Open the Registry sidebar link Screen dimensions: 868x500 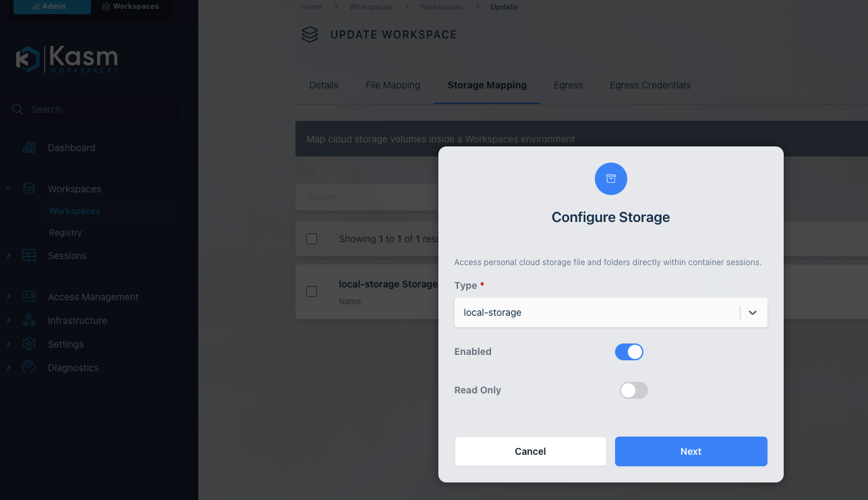[x=65, y=232]
